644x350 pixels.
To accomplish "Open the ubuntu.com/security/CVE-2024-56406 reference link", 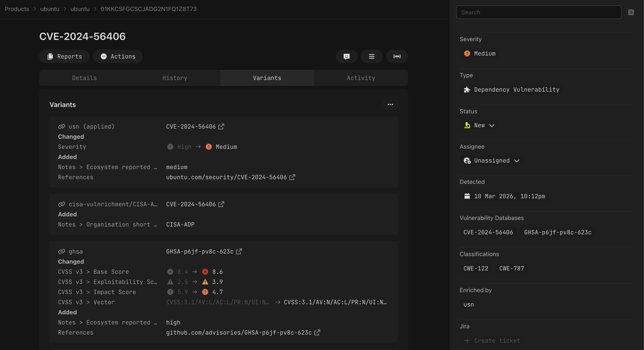I will click(226, 177).
